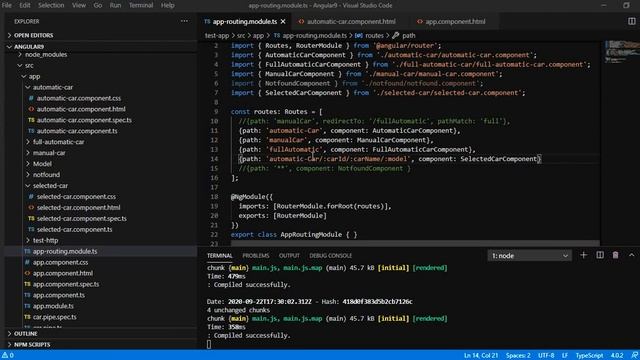Switch to automatic-car.component.html editor tab
This screenshot has width=640, height=360.
pyautogui.click(x=351, y=22)
